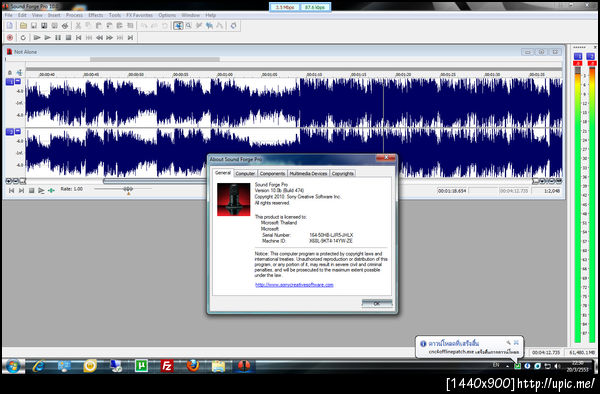The width and height of the screenshot is (600, 394).
Task: Open the Effects menu
Action: click(96, 15)
